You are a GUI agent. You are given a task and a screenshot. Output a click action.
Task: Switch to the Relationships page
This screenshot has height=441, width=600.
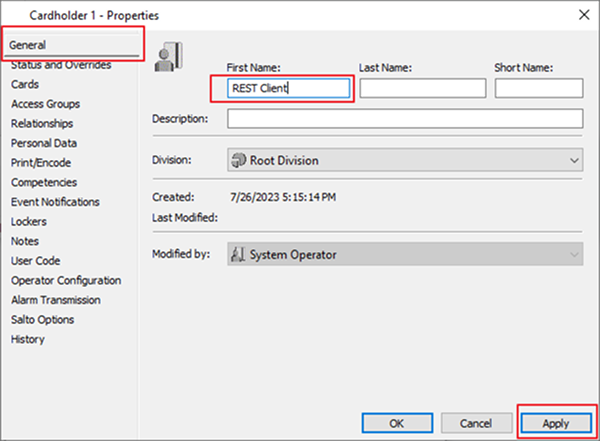coord(41,124)
